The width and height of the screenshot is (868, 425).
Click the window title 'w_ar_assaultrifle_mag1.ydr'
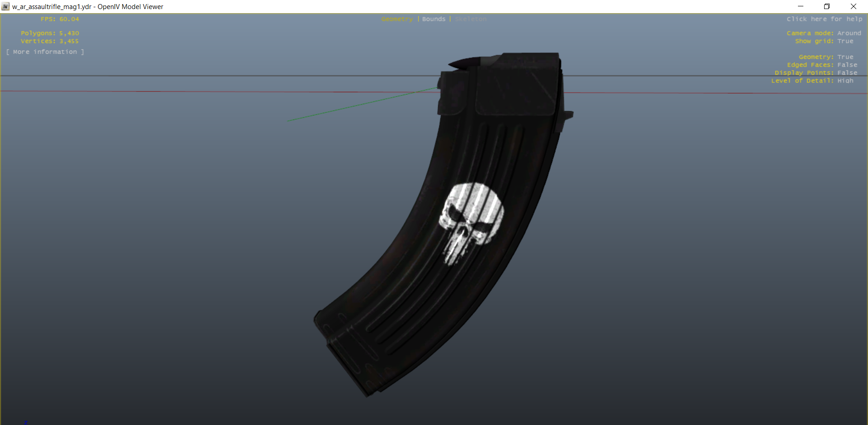click(x=52, y=7)
